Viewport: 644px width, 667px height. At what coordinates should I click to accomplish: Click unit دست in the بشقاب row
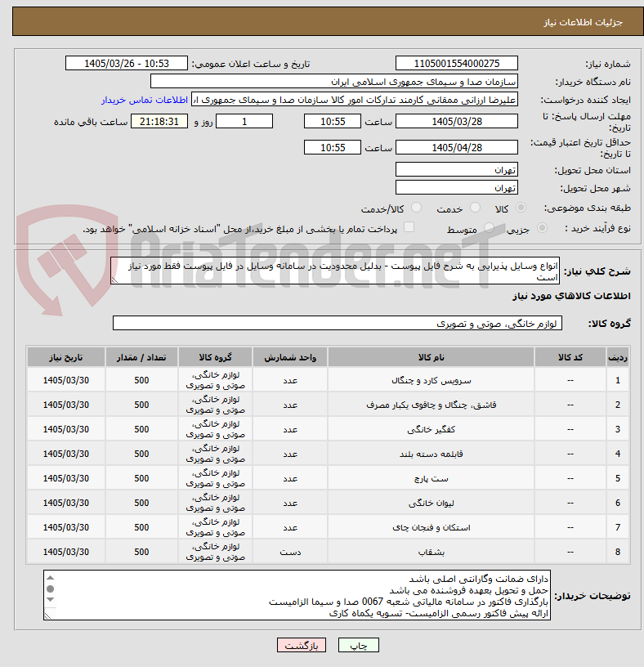290,552
